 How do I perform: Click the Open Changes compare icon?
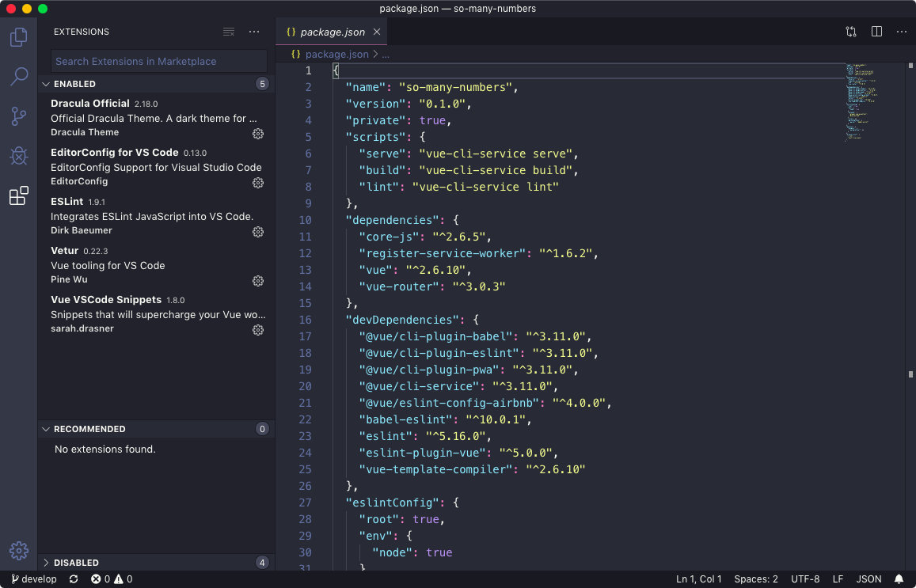pyautogui.click(x=851, y=32)
